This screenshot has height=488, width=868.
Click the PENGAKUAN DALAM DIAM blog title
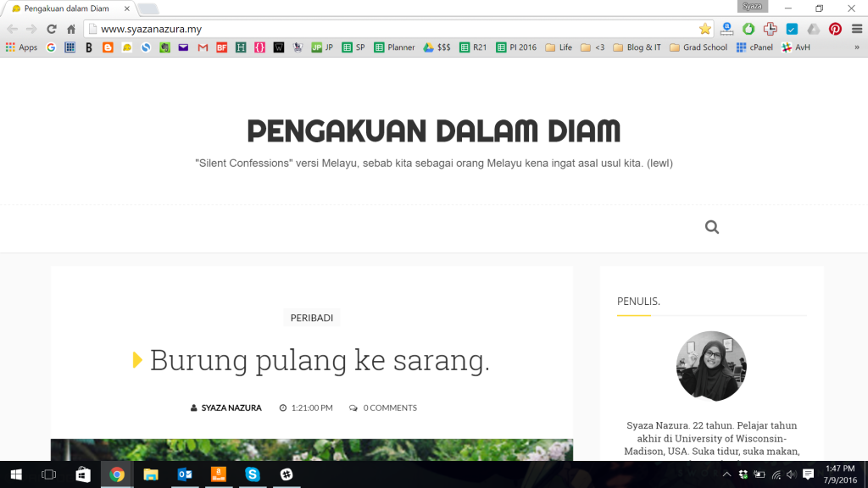tap(433, 131)
